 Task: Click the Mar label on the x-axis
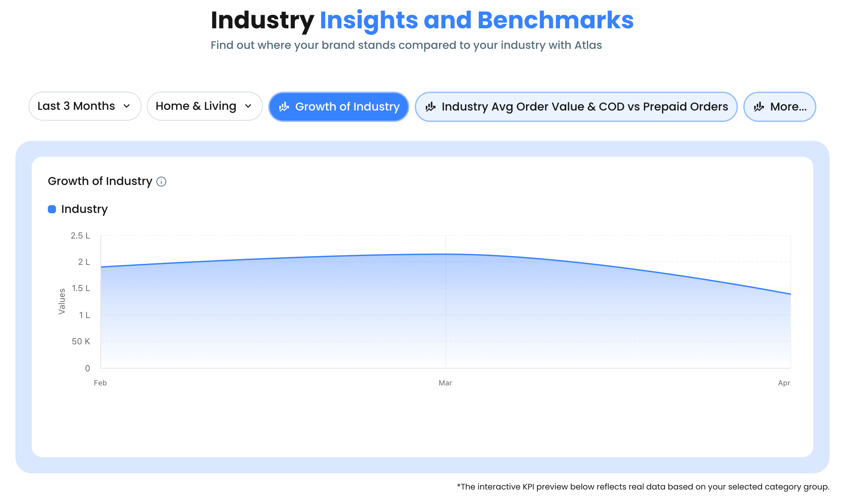click(x=445, y=383)
